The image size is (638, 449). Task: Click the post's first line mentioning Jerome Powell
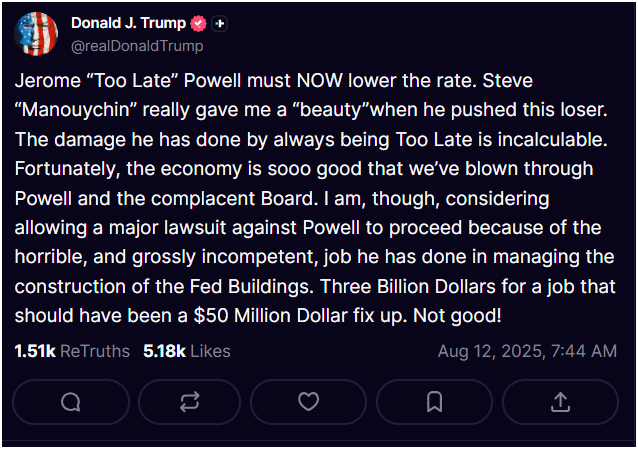point(273,80)
